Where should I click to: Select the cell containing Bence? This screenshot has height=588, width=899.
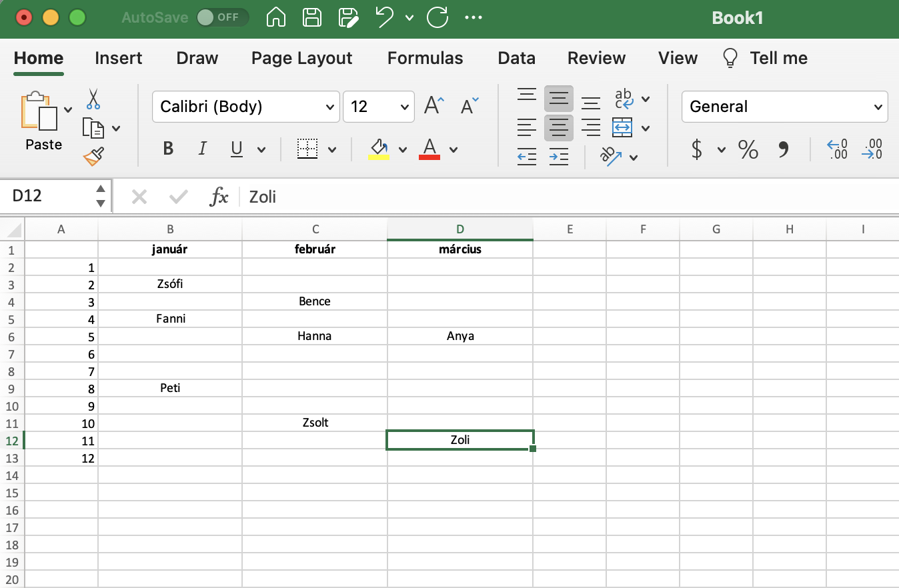point(315,301)
